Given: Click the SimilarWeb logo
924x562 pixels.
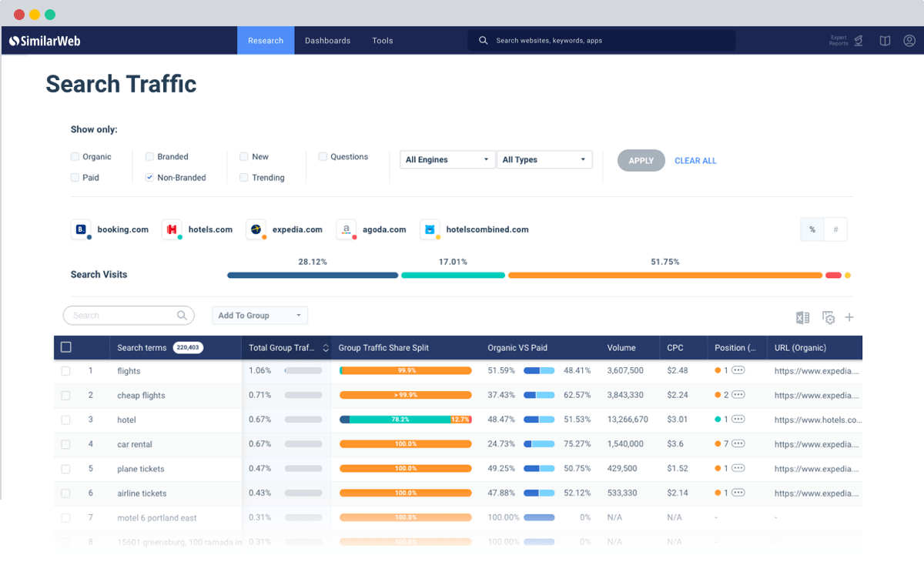Looking at the screenshot, I should 45,41.
